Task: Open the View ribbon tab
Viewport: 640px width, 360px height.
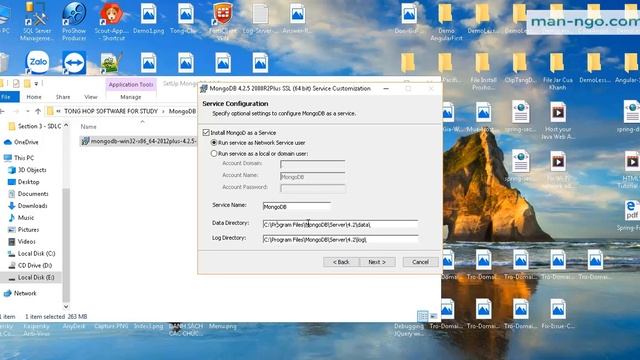Action: pos(91,97)
